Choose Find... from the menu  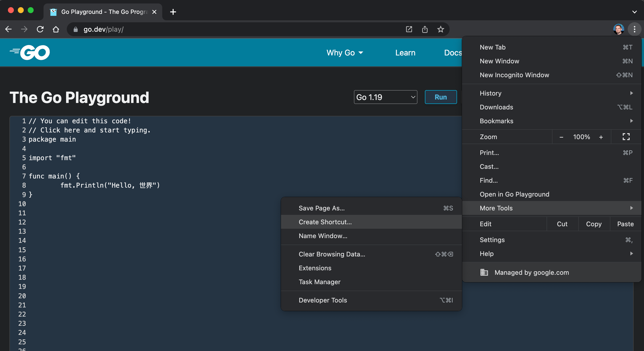click(552, 180)
